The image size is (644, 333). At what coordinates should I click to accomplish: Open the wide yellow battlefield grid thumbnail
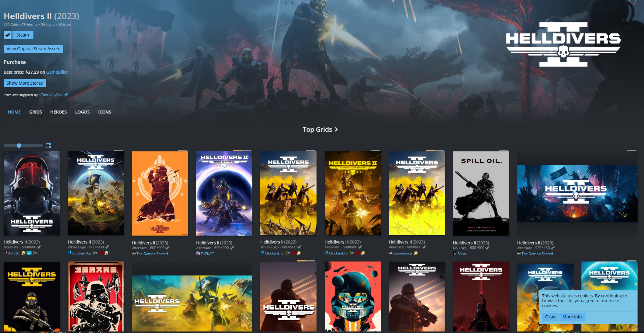[x=192, y=303]
